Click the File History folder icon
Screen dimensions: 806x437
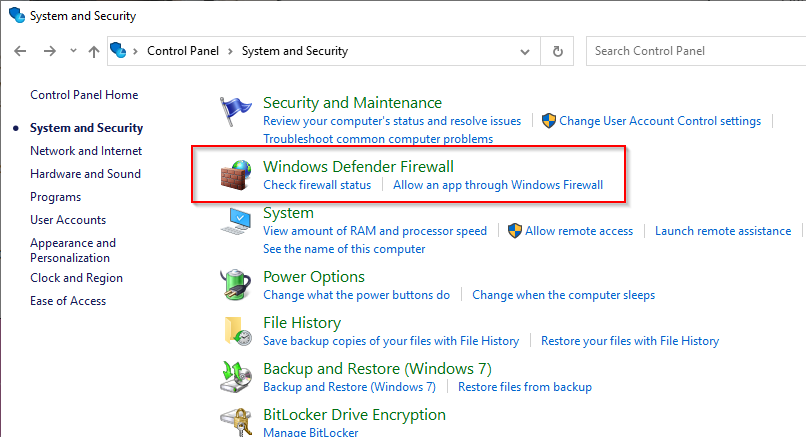click(236, 331)
